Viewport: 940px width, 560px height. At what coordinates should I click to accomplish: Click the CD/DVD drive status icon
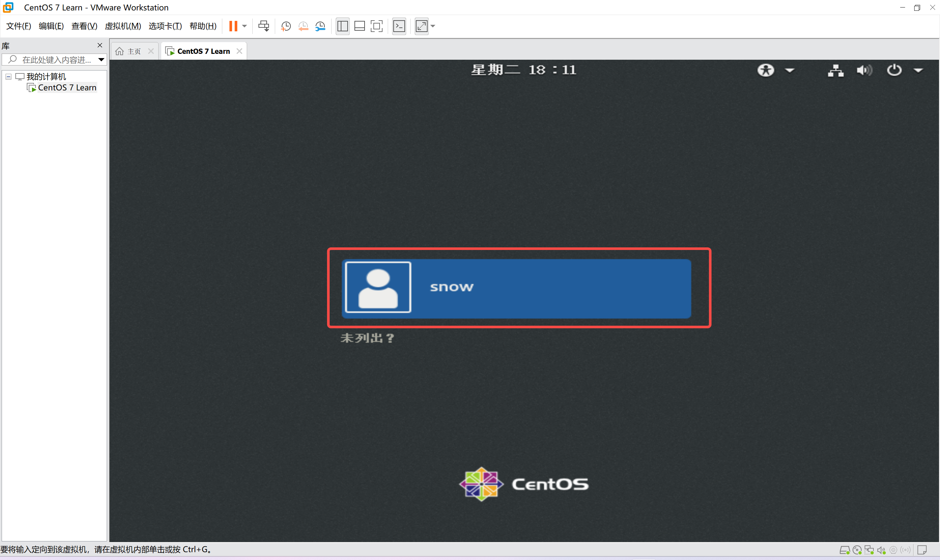857,551
